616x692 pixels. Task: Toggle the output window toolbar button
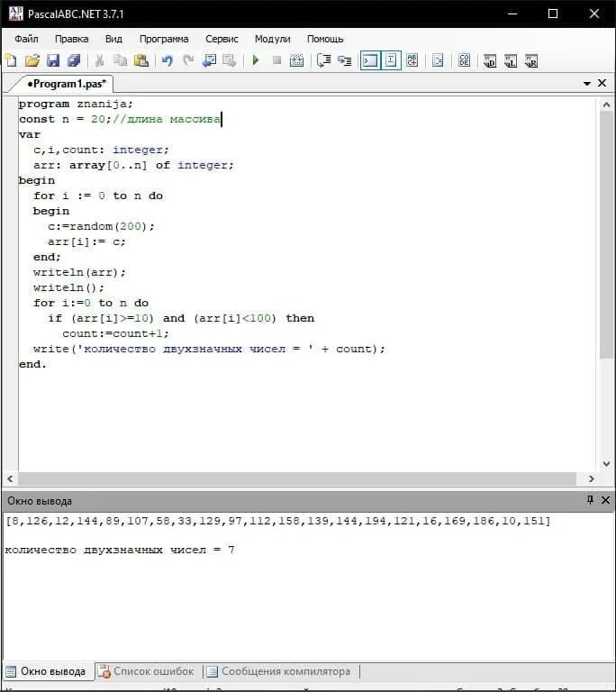pos(370,60)
